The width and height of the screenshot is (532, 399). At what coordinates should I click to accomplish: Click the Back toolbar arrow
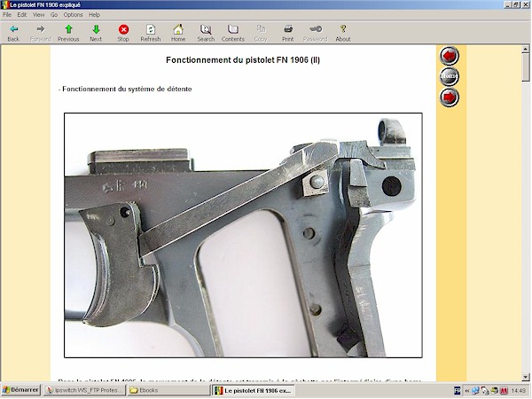pyautogui.click(x=13, y=29)
